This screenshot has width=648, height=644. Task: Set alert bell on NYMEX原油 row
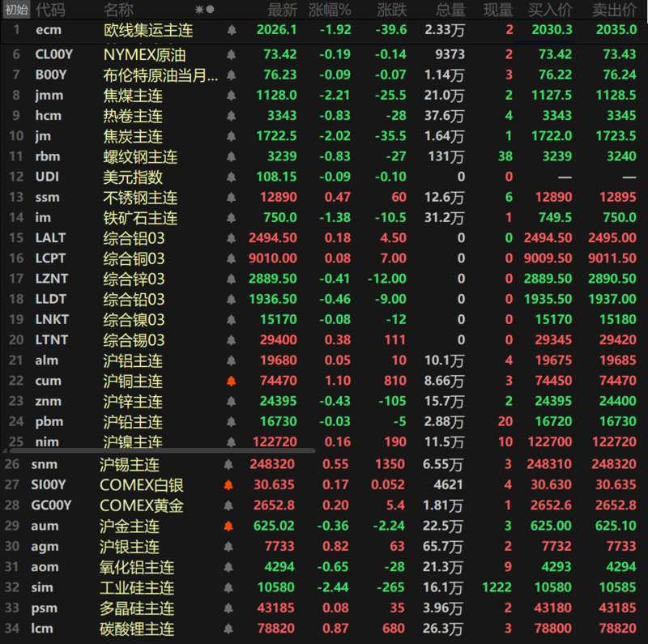coord(232,55)
